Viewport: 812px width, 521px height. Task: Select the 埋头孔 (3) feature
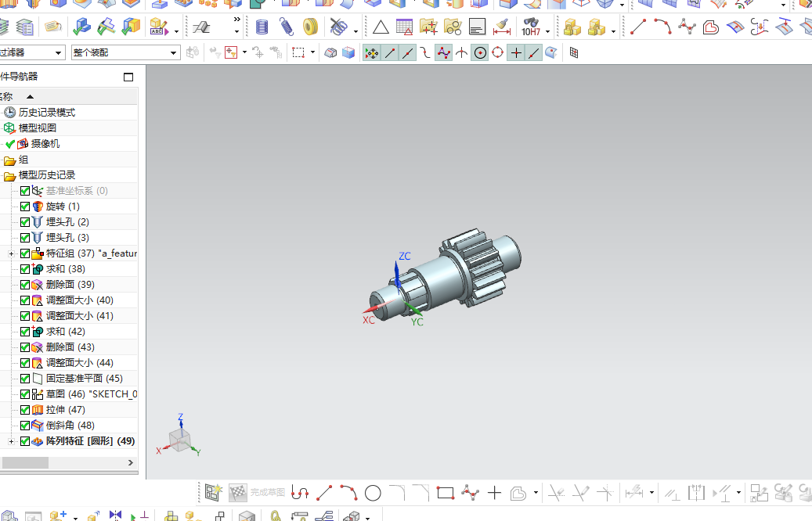pos(67,238)
